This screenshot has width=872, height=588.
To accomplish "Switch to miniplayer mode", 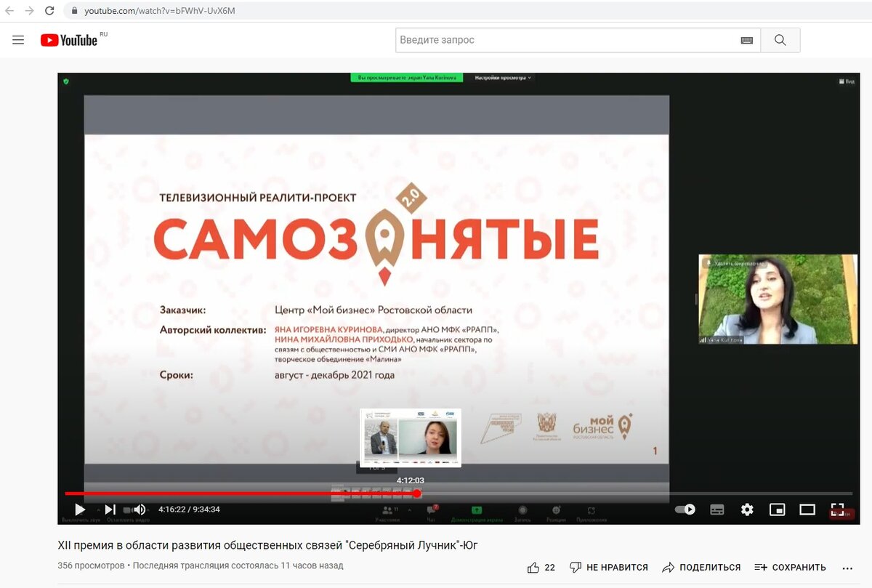I will click(x=777, y=510).
